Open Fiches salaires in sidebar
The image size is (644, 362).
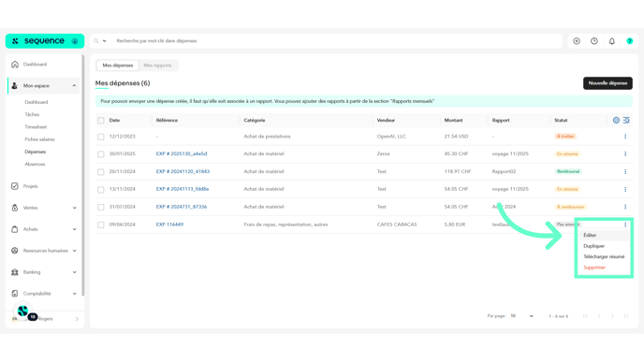[x=40, y=139]
